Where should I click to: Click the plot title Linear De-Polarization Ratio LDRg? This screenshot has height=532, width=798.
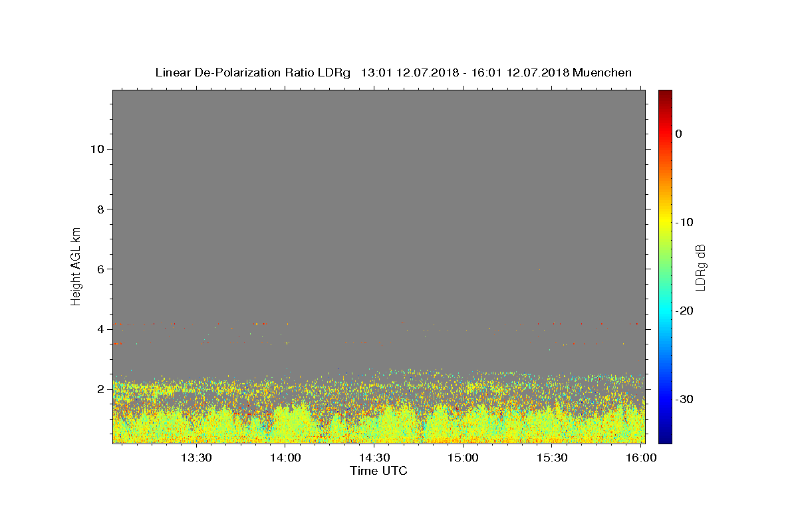coord(252,72)
